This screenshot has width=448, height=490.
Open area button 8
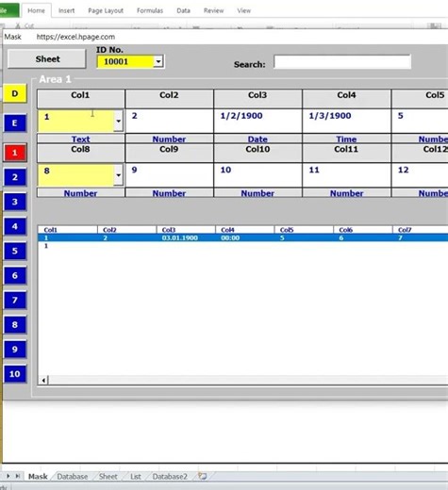tap(15, 324)
